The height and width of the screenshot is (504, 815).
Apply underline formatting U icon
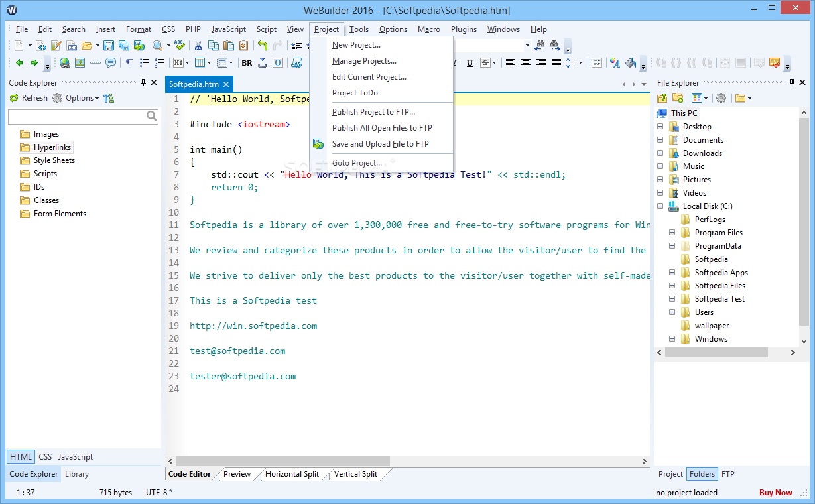(470, 63)
